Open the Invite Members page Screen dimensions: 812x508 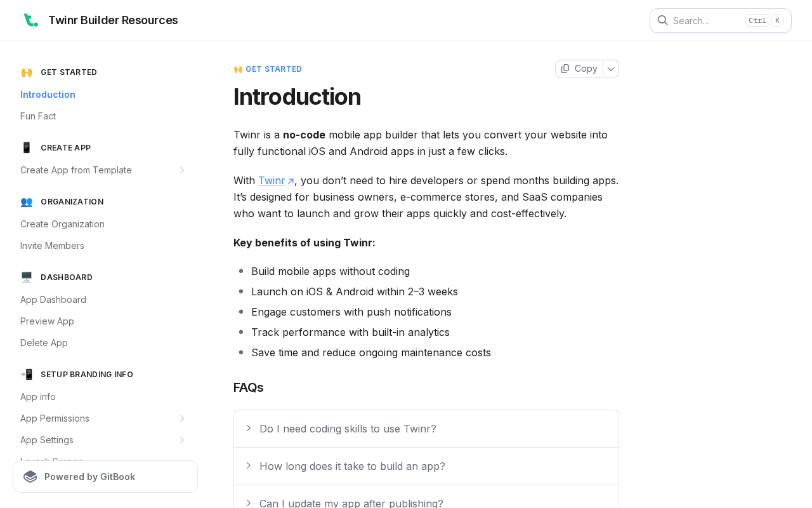point(52,246)
